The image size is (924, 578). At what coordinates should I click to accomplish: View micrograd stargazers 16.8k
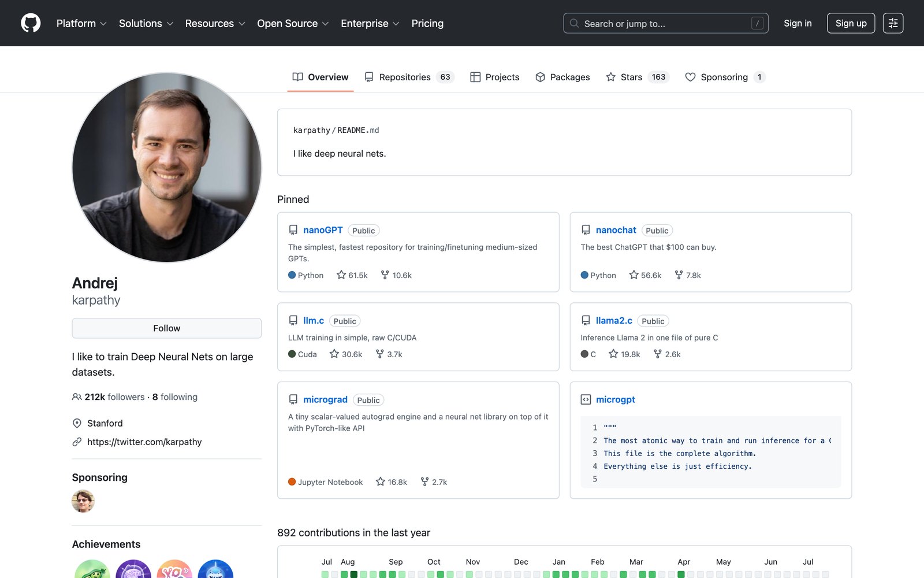click(x=392, y=482)
